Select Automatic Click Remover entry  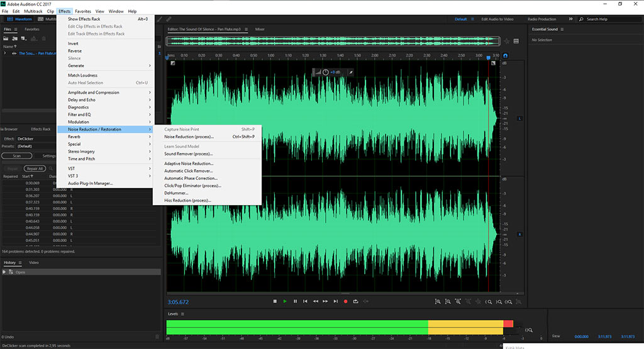[207, 171]
